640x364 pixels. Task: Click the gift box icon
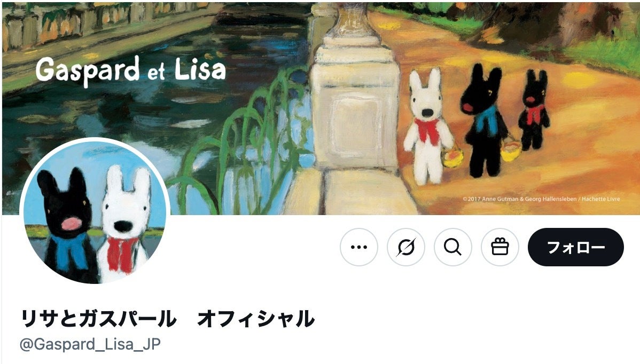point(499,247)
